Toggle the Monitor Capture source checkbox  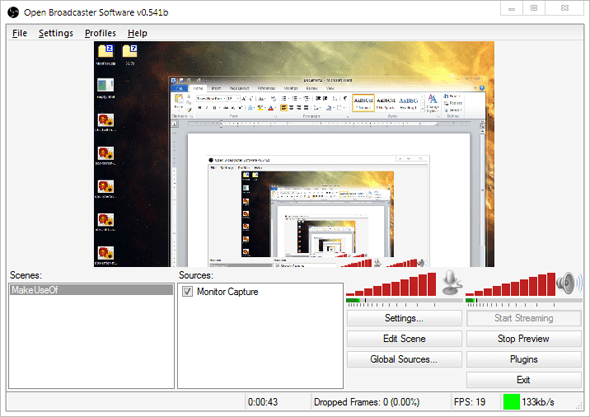coord(187,292)
